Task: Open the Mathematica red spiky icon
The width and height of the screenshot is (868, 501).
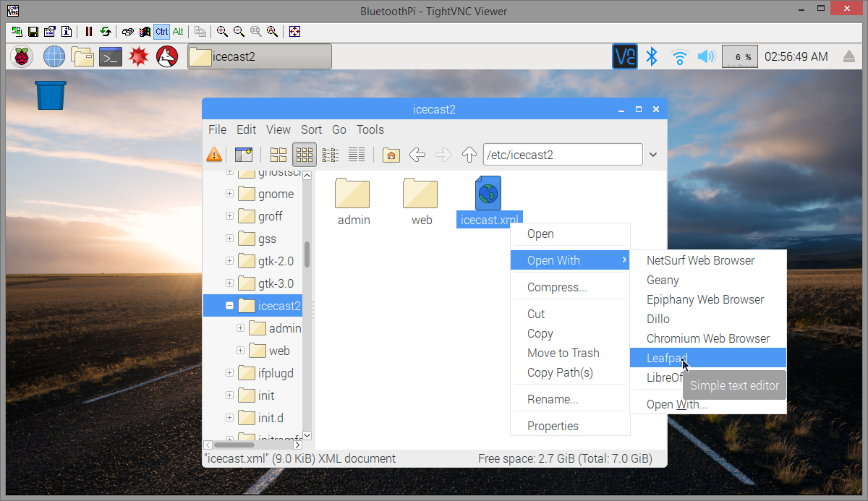Action: click(x=139, y=56)
